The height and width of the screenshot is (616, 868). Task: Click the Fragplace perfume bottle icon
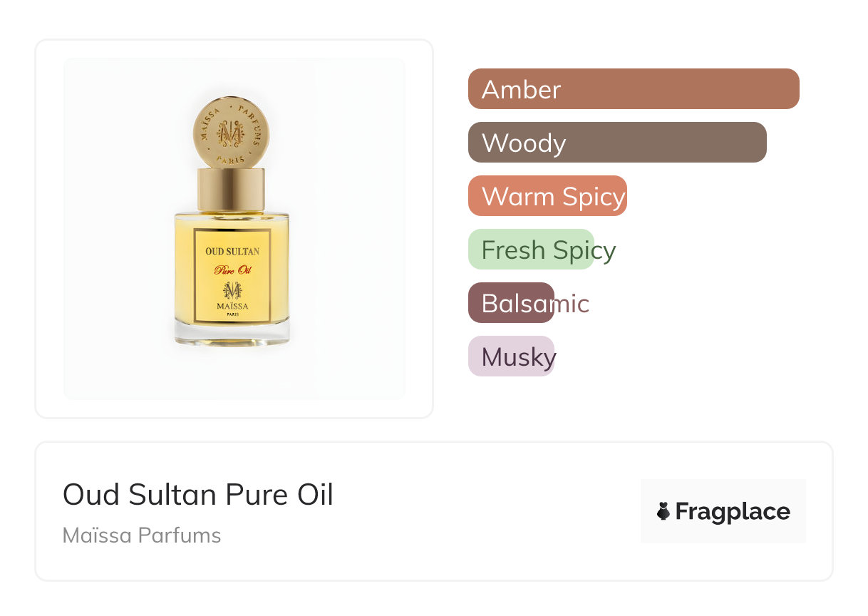tap(663, 511)
